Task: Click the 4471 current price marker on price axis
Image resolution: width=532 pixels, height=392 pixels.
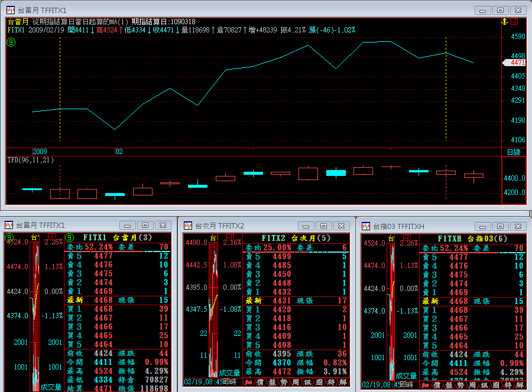Action: [515, 63]
